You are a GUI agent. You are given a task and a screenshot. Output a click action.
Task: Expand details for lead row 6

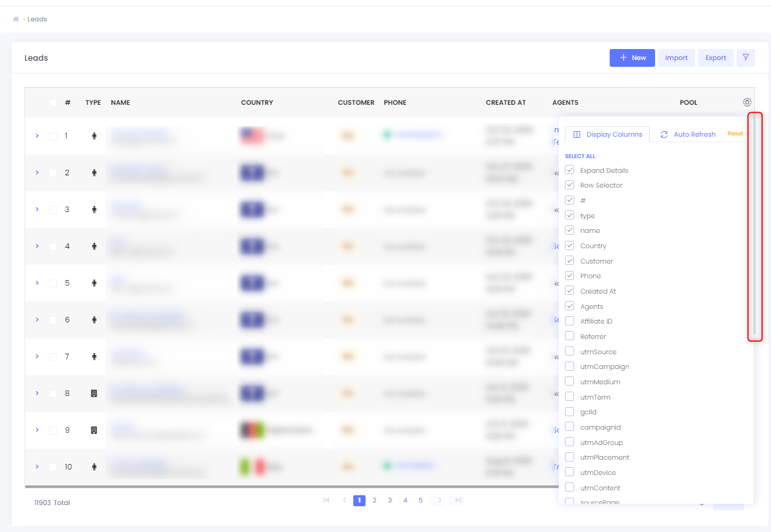(x=37, y=320)
